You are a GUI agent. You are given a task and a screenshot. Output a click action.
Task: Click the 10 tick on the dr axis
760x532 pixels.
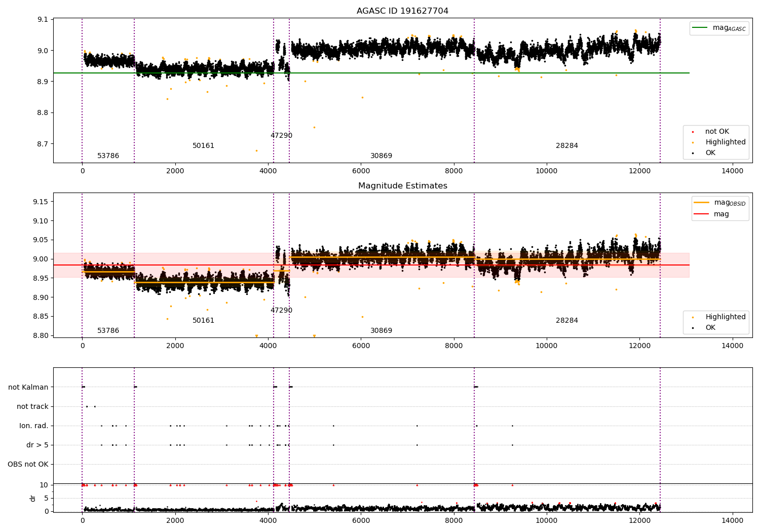(x=44, y=485)
